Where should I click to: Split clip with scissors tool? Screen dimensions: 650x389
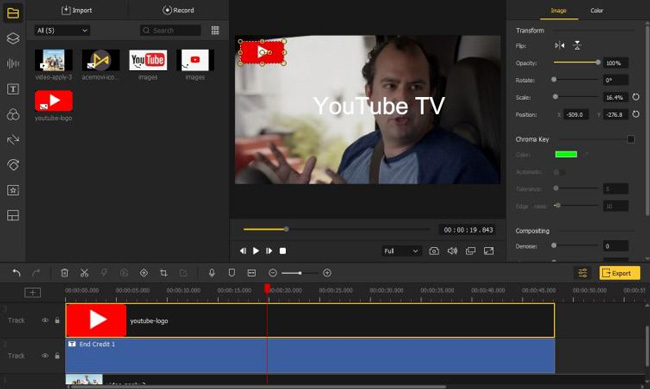(x=84, y=273)
